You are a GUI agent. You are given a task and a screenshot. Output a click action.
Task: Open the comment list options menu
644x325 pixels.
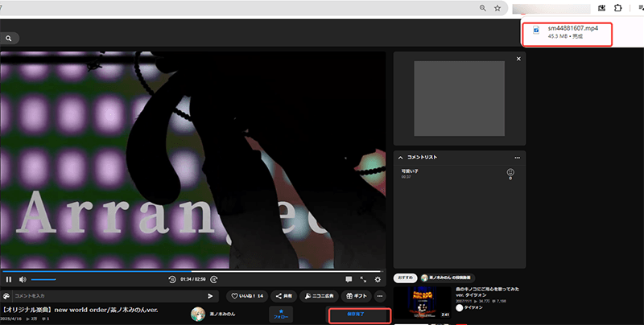[x=518, y=158]
